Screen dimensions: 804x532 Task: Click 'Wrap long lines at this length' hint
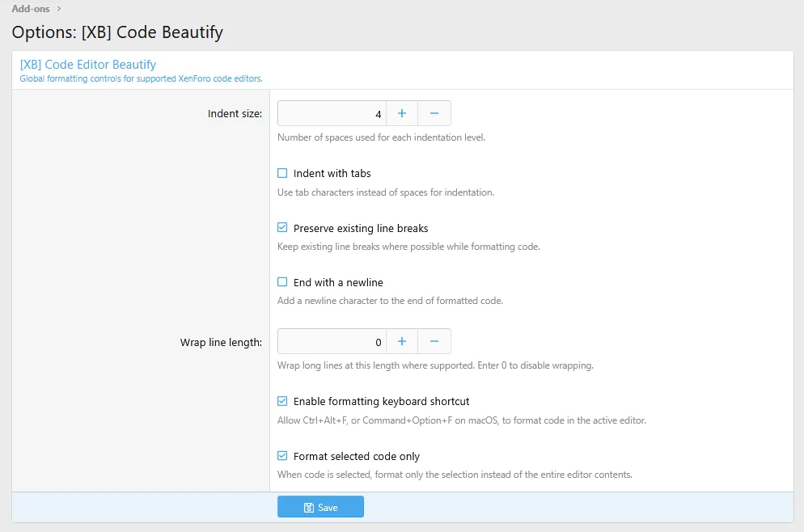coord(435,365)
